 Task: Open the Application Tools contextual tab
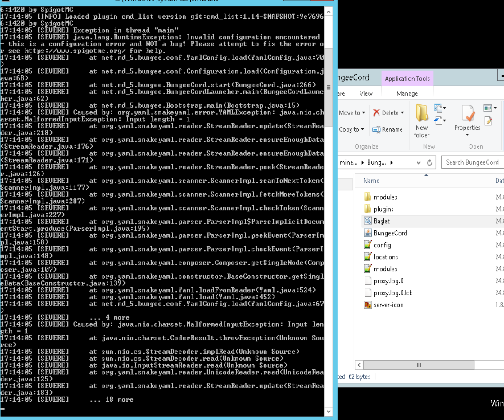point(407,79)
